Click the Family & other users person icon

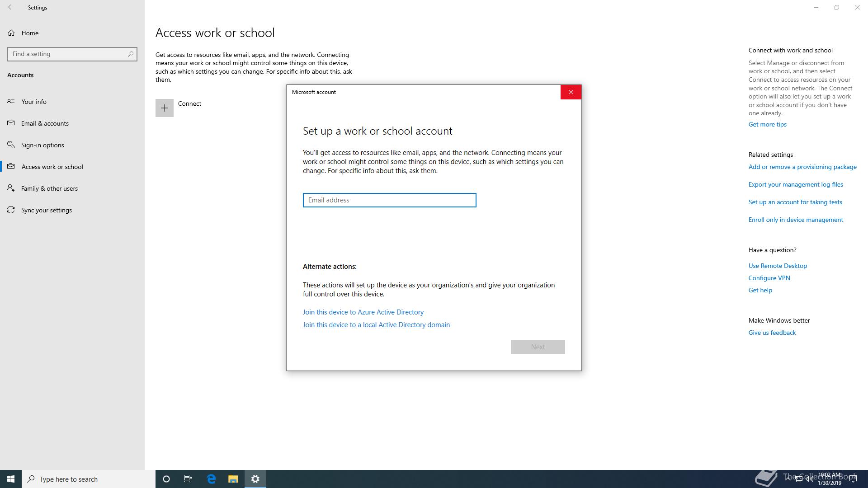point(11,188)
